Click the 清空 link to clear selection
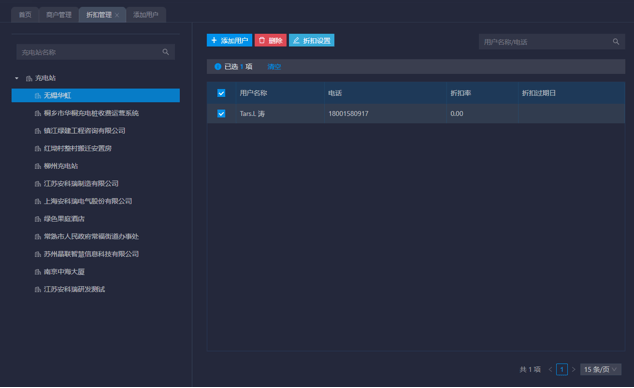Image resolution: width=634 pixels, height=388 pixels. pos(274,67)
